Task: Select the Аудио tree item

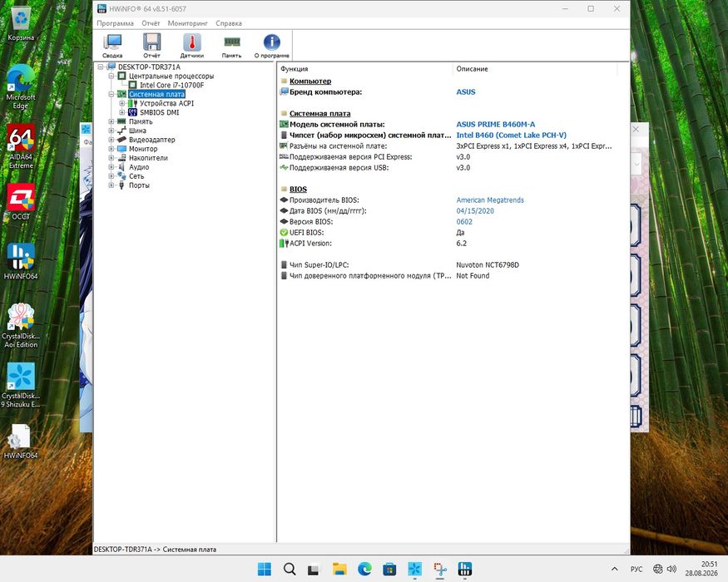Action: [139, 167]
